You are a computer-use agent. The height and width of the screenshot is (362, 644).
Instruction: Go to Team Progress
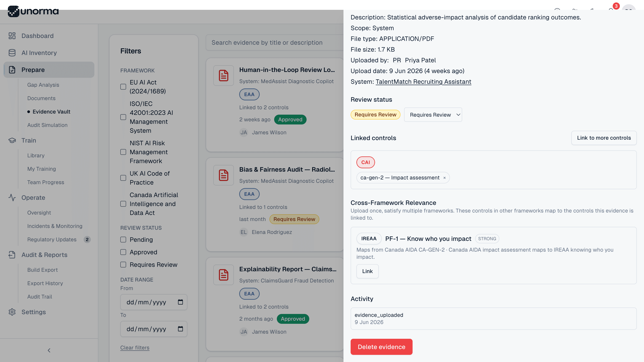tap(46, 182)
